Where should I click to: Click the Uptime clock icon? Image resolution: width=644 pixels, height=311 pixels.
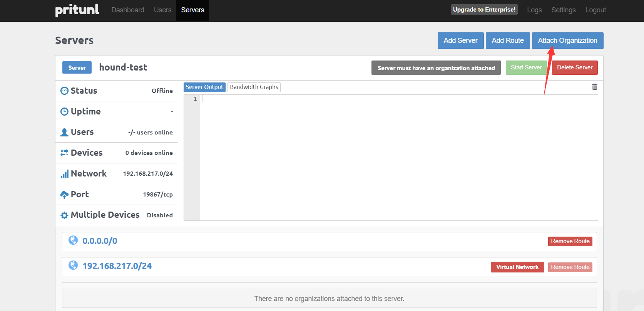click(x=64, y=112)
